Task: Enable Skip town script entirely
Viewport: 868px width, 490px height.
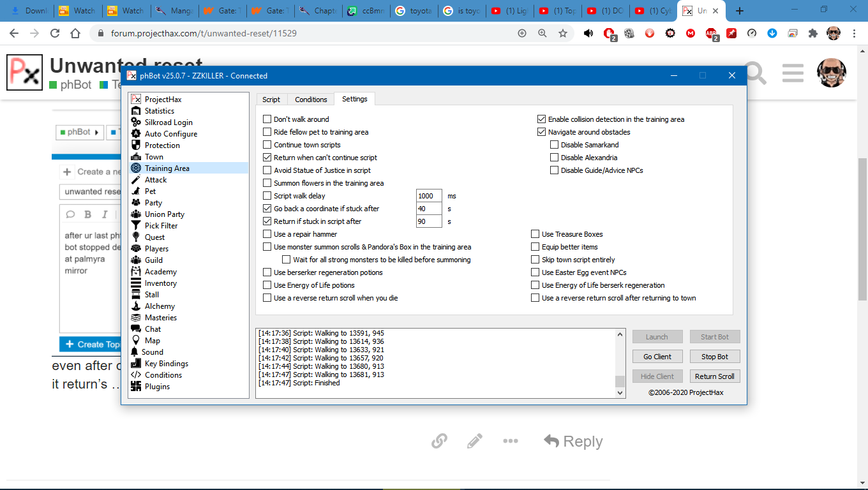Action: (x=535, y=260)
